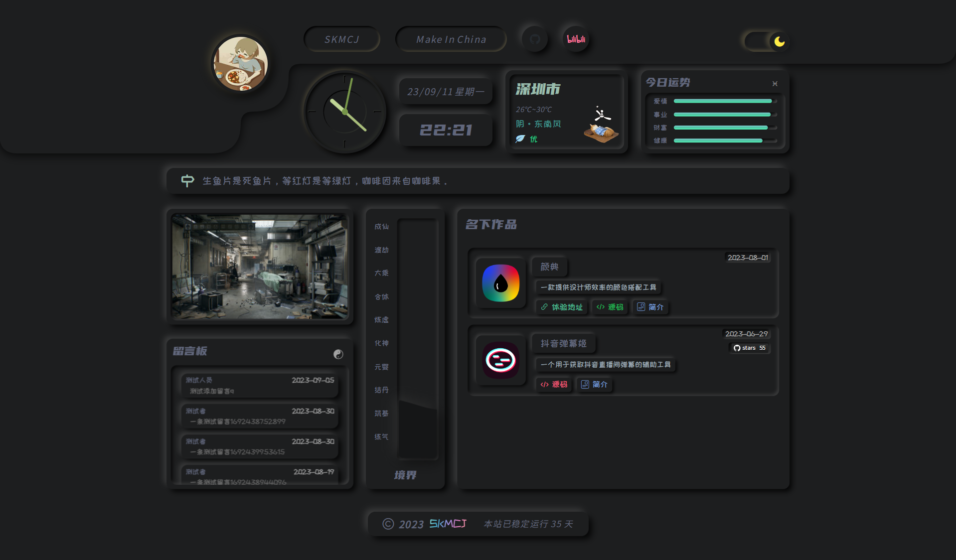Click the 阴 · 东南风 weather text

click(538, 124)
